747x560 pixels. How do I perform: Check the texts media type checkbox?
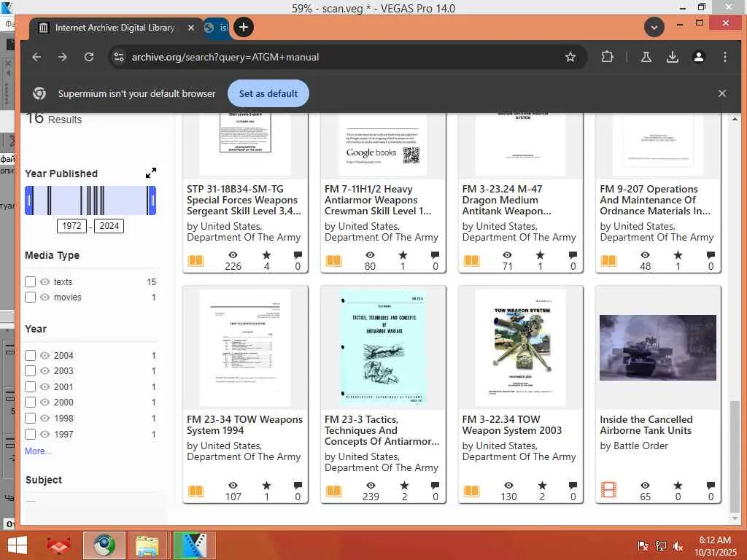(x=30, y=282)
